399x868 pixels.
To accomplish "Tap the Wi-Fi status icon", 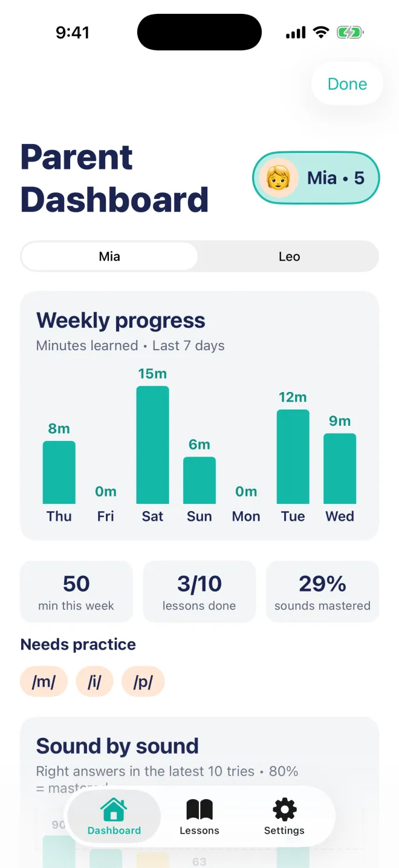I will click(x=321, y=33).
